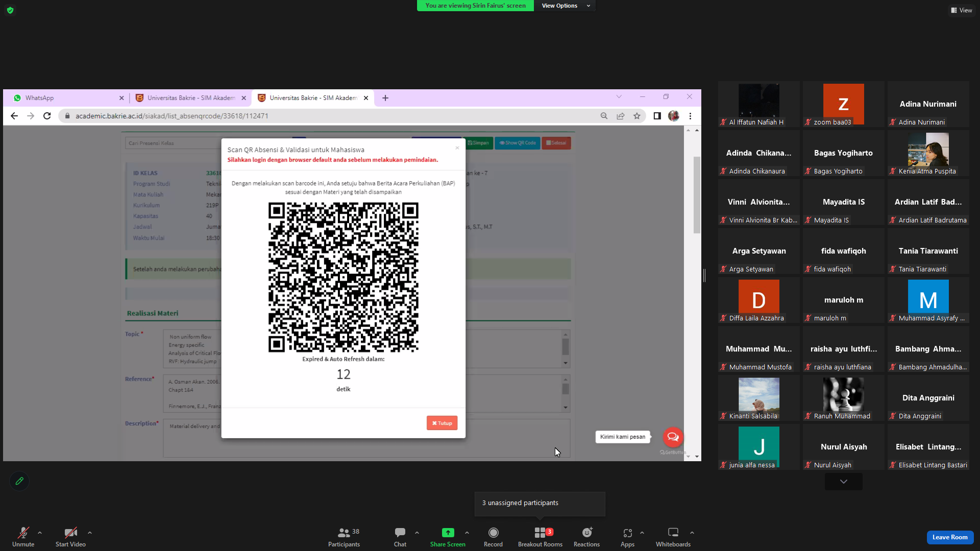Open Zoom Apps
980x551 pixels.
click(x=627, y=537)
